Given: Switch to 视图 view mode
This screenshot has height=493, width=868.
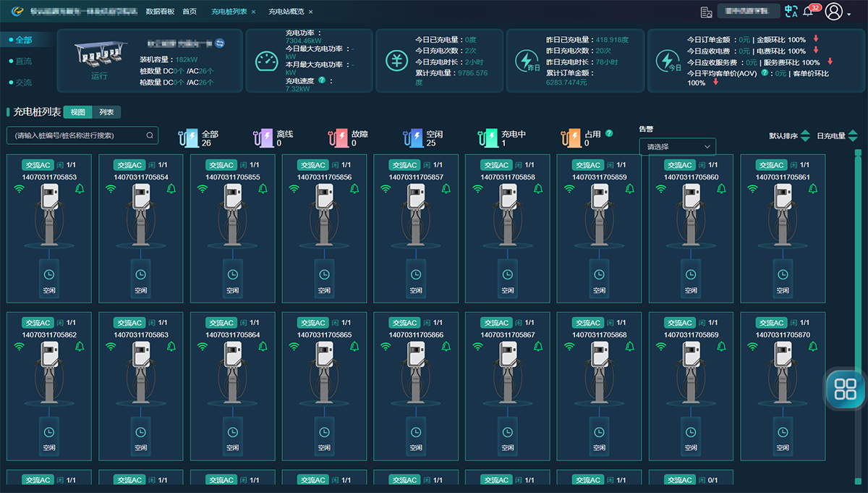Looking at the screenshot, I should (x=77, y=112).
